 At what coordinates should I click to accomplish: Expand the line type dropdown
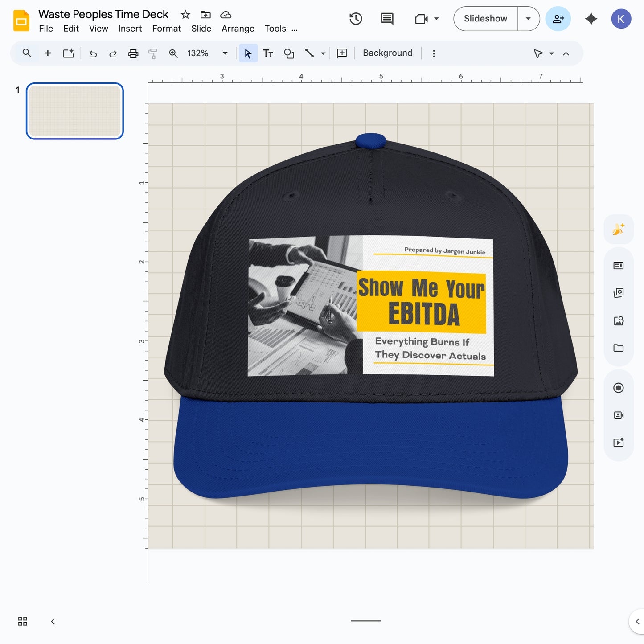click(323, 53)
